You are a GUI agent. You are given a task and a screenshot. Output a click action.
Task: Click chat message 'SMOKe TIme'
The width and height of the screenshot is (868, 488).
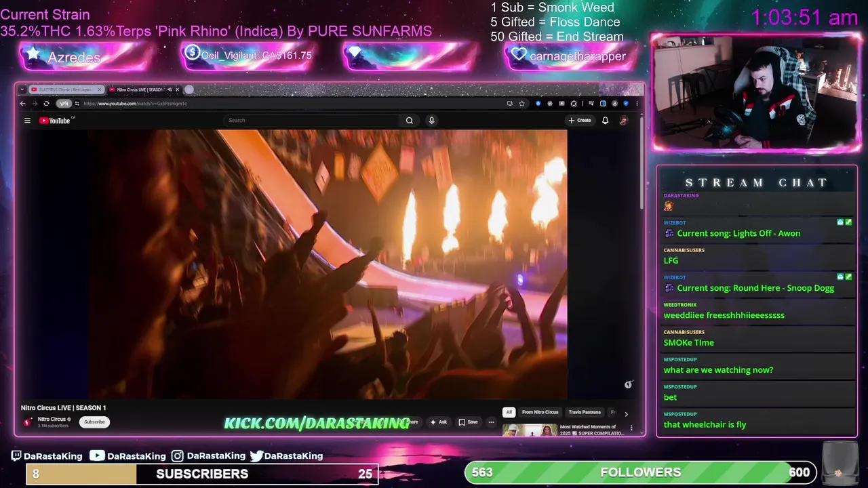point(688,342)
